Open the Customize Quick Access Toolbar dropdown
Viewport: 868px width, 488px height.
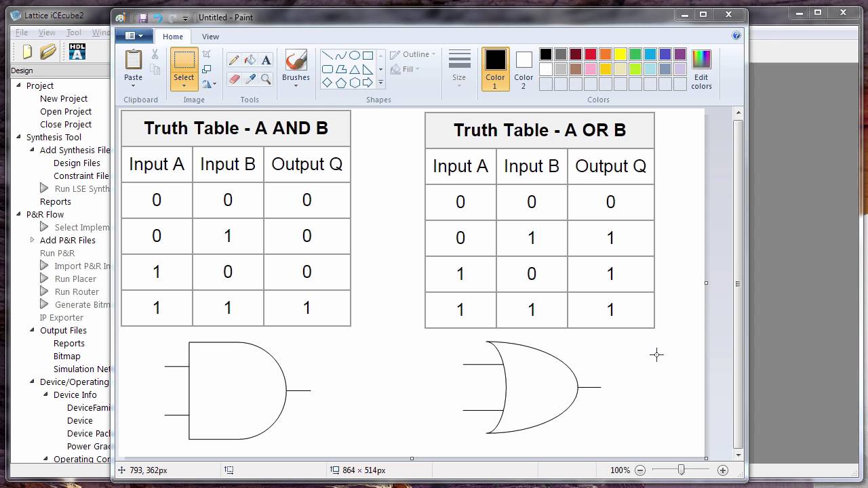(185, 18)
